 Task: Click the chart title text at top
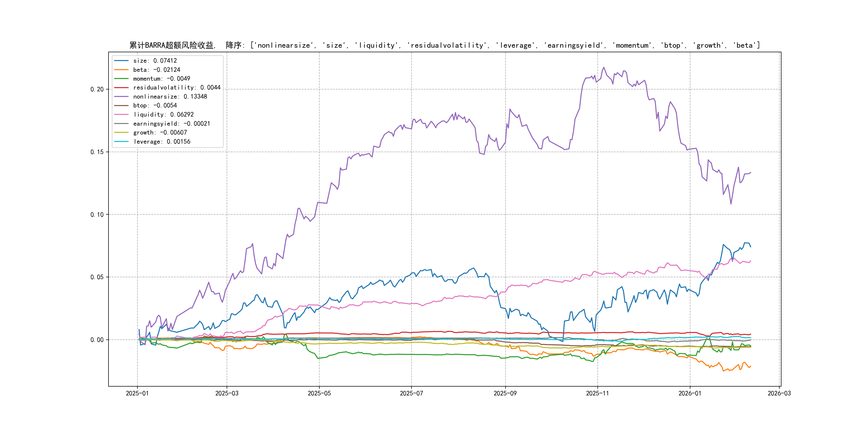click(444, 45)
